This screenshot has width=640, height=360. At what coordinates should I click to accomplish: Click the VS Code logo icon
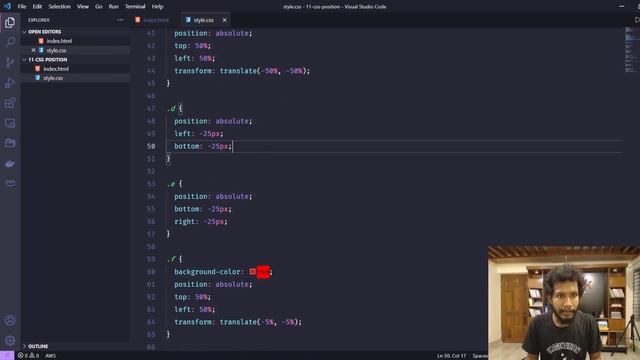(7, 7)
